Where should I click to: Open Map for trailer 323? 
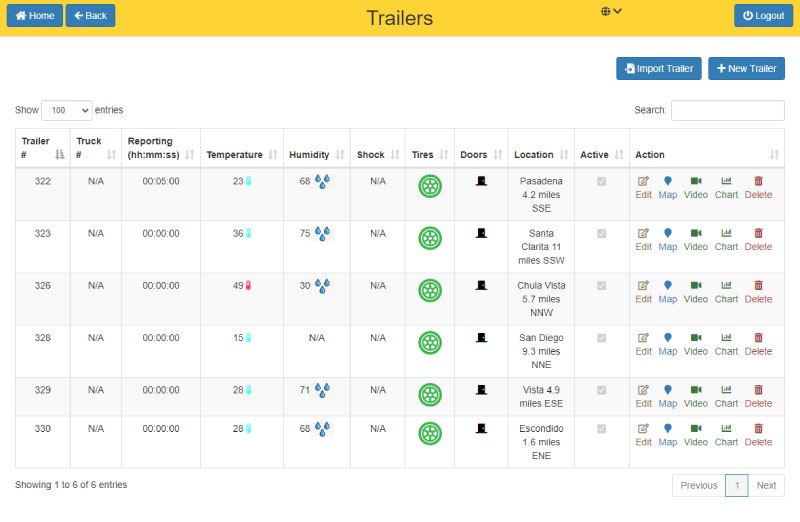[x=668, y=239]
